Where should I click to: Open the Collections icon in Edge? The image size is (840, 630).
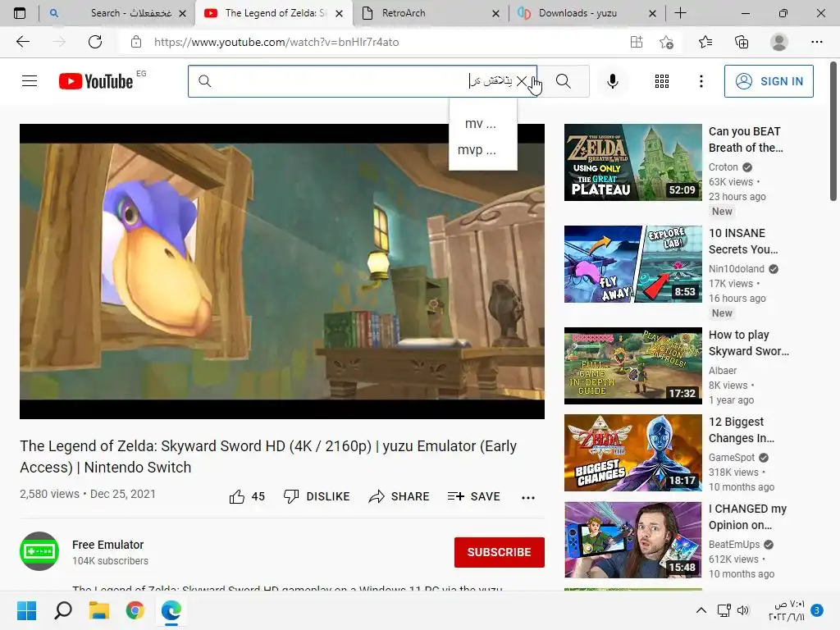742,42
